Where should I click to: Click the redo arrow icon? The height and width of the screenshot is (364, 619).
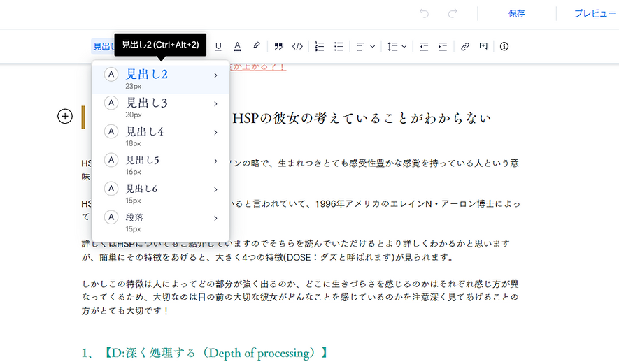(453, 14)
